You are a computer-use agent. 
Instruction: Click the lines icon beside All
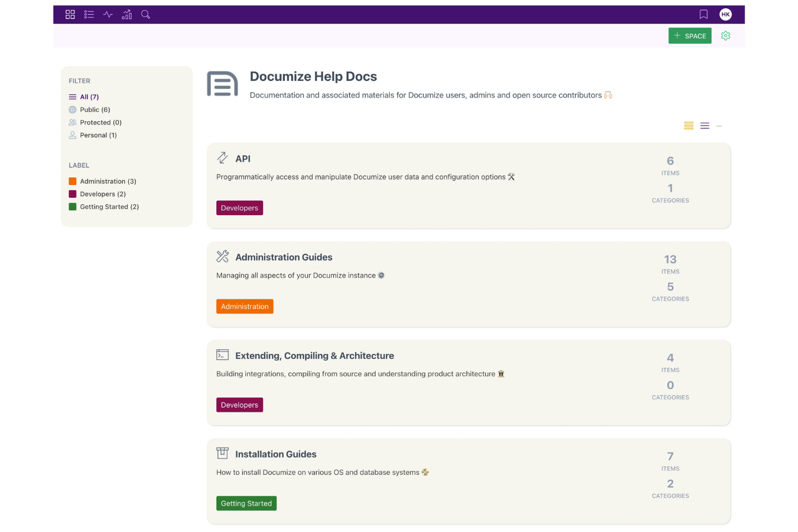click(x=72, y=97)
